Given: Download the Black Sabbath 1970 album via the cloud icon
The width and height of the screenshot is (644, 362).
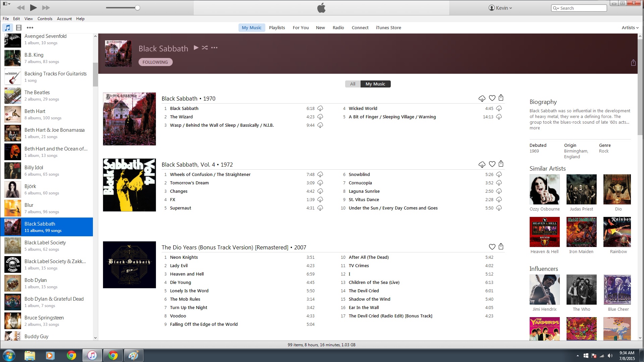Looking at the screenshot, I should [482, 98].
